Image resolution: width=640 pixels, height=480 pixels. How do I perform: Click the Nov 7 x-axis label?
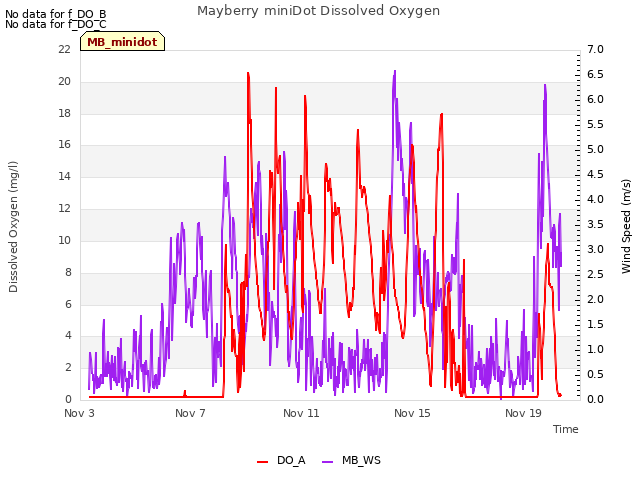pyautogui.click(x=190, y=413)
